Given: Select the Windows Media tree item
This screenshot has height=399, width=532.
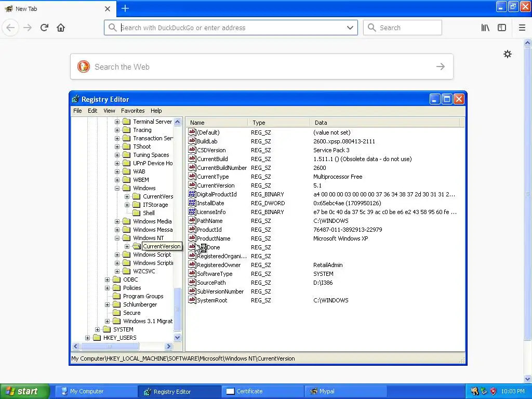Looking at the screenshot, I should point(152,221).
